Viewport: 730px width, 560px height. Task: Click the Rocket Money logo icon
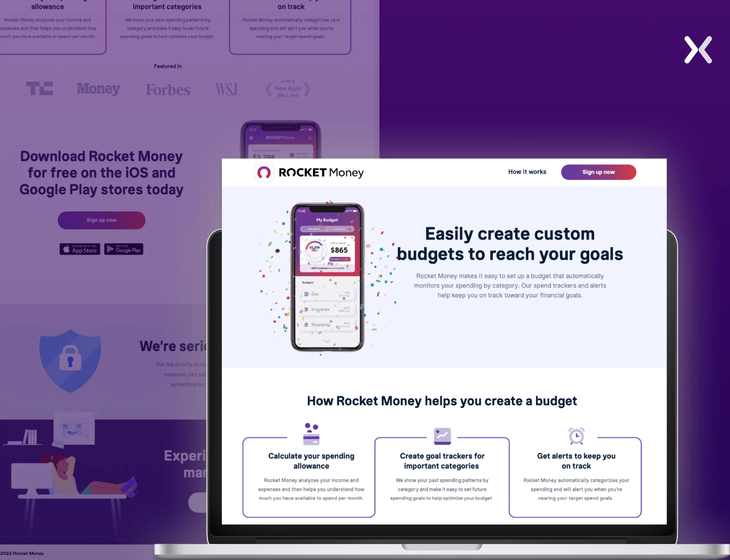pos(264,172)
